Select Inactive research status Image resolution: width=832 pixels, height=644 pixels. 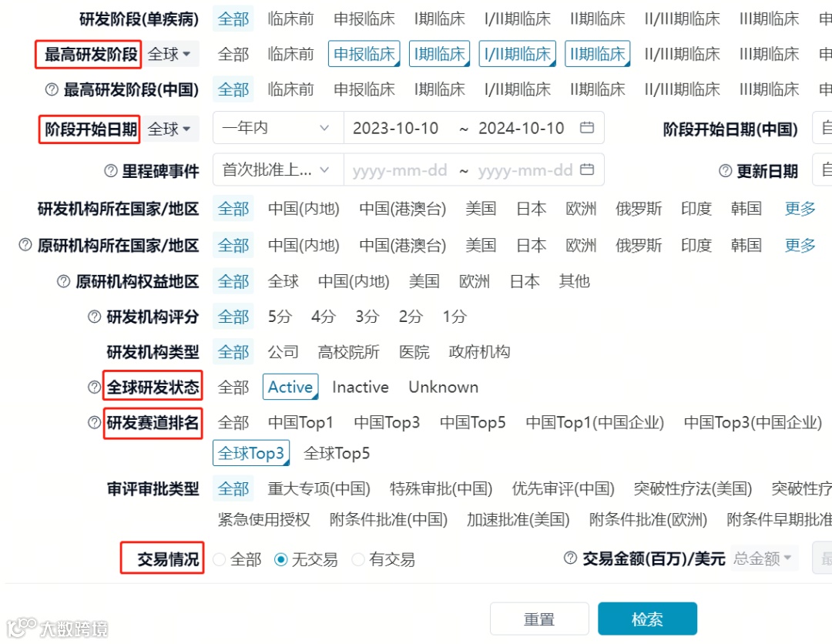coord(361,387)
